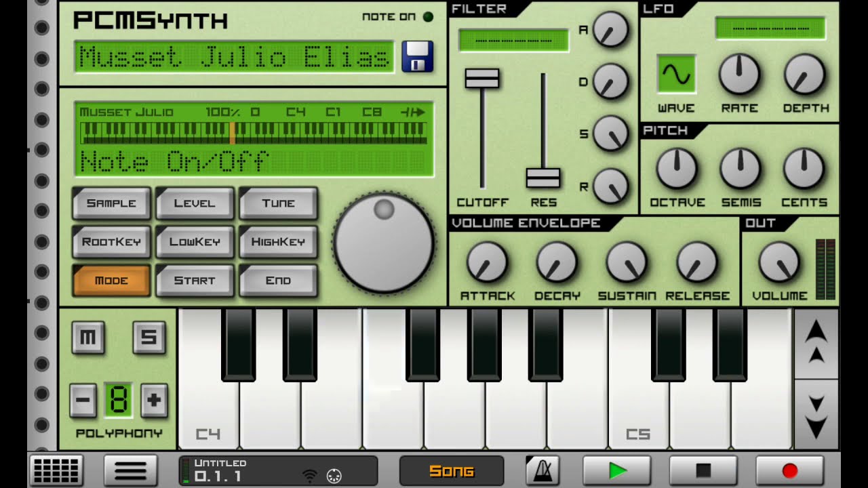Open the grid pattern view icon
Image resolution: width=868 pixels, height=488 pixels.
pyautogui.click(x=56, y=470)
